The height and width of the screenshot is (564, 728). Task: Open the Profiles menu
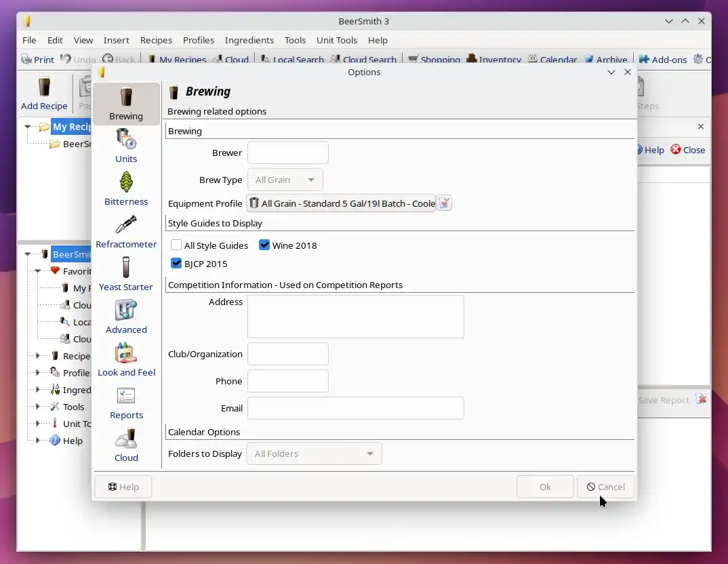coord(198,41)
